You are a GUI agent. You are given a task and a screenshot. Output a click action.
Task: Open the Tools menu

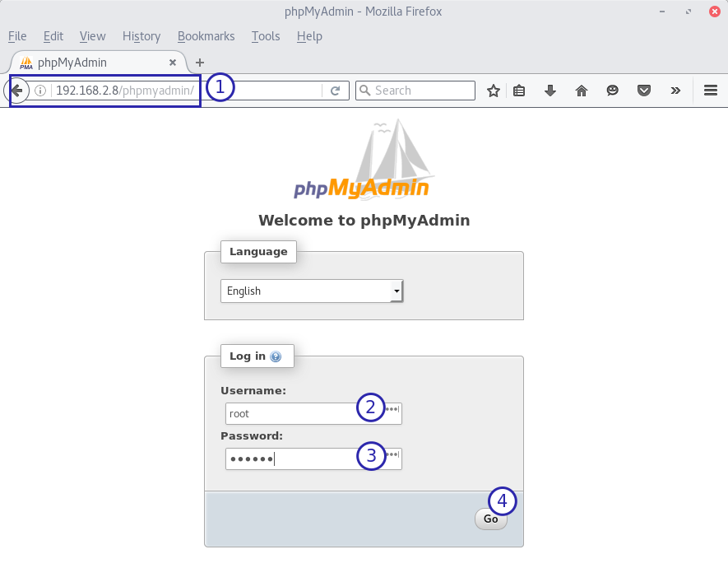[266, 36]
